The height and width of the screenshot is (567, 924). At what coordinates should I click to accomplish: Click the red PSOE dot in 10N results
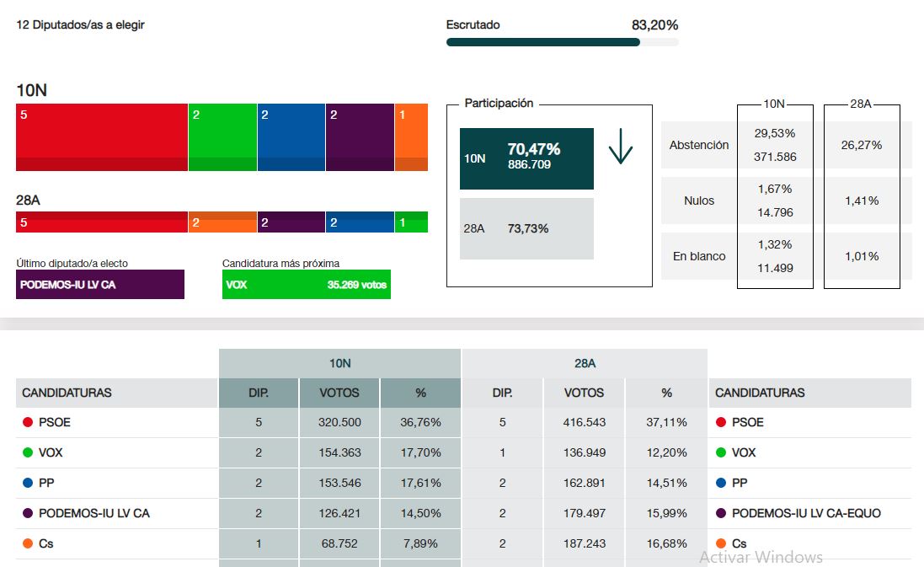coord(28,422)
